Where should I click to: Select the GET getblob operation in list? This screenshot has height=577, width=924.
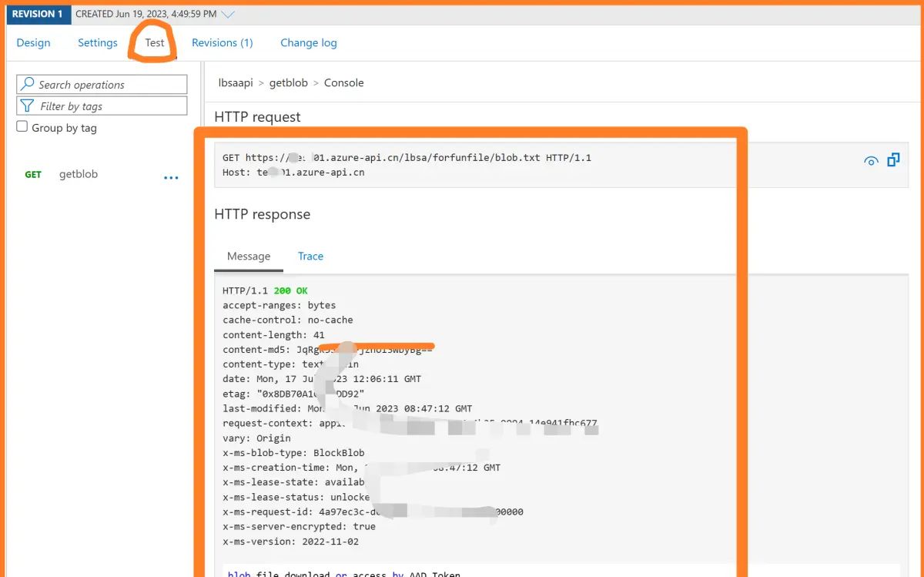(77, 175)
